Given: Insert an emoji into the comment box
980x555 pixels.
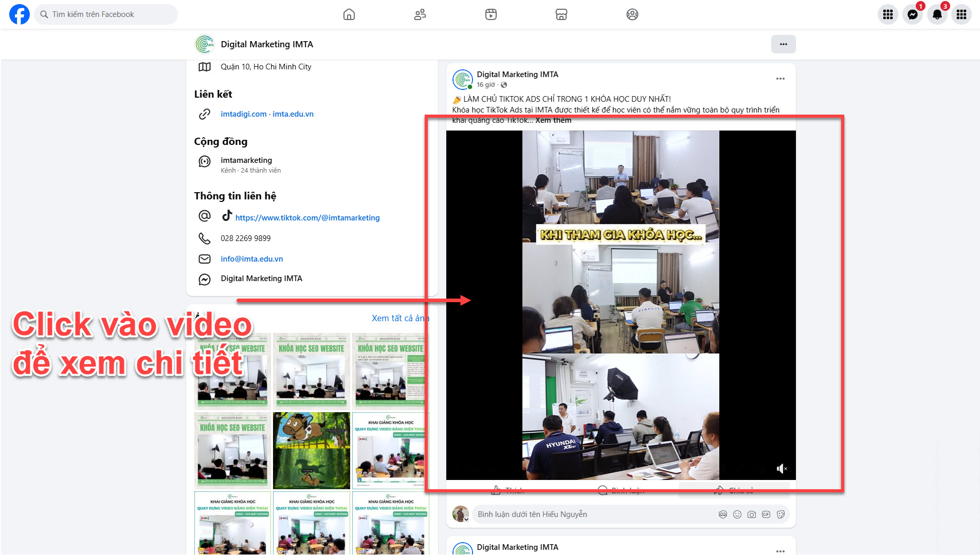Looking at the screenshot, I should click(x=737, y=514).
